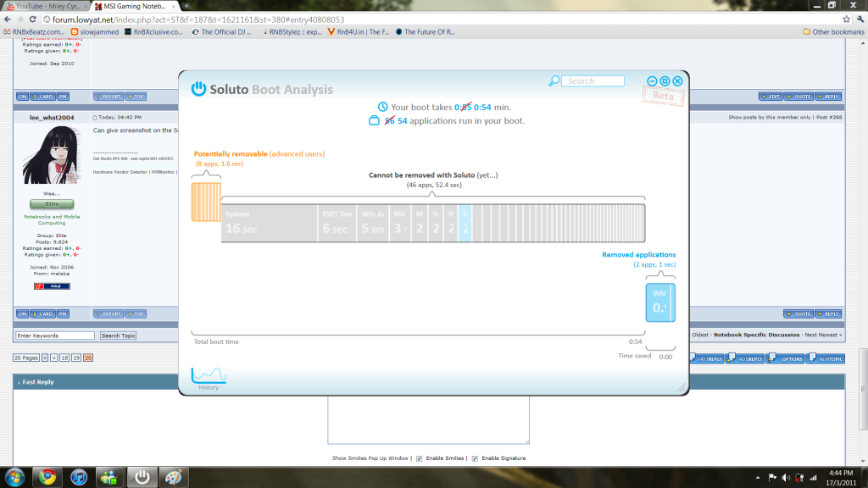Select the ESET 6 sec boot segment

335,223
